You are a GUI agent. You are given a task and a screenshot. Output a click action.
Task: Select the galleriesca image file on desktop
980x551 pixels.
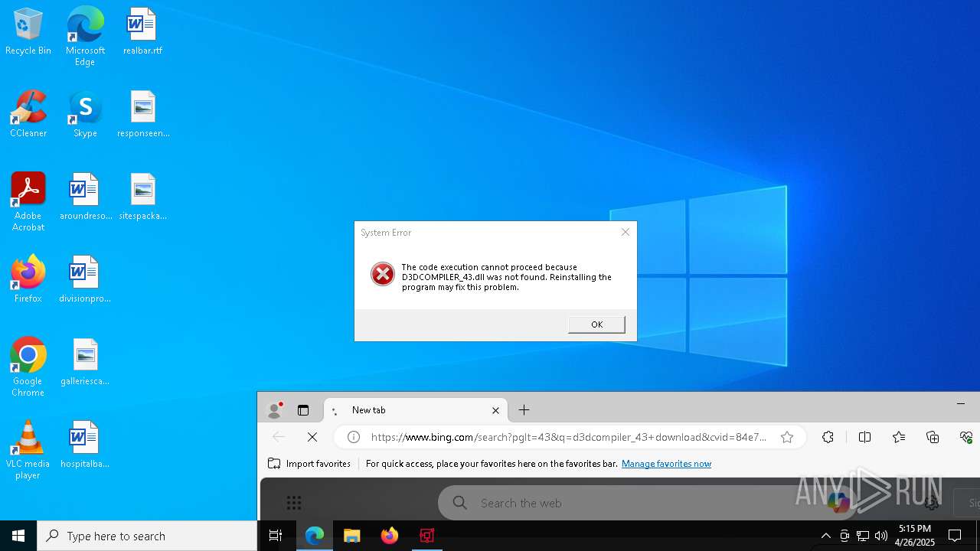point(85,363)
